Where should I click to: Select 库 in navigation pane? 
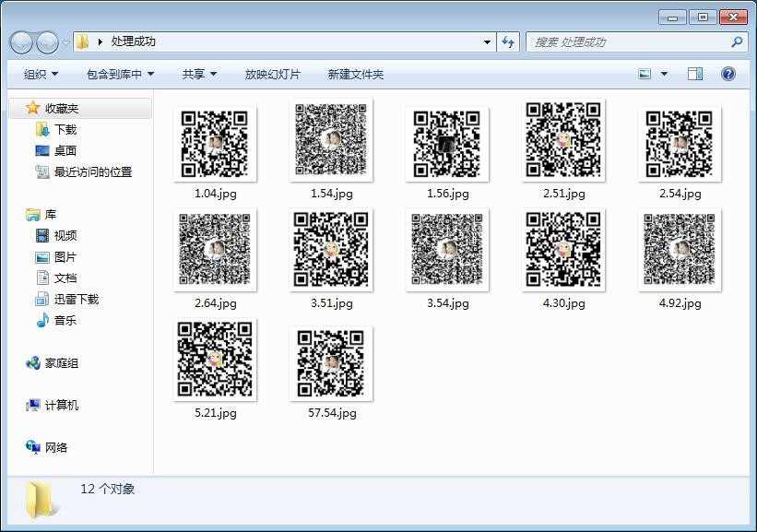(x=51, y=214)
